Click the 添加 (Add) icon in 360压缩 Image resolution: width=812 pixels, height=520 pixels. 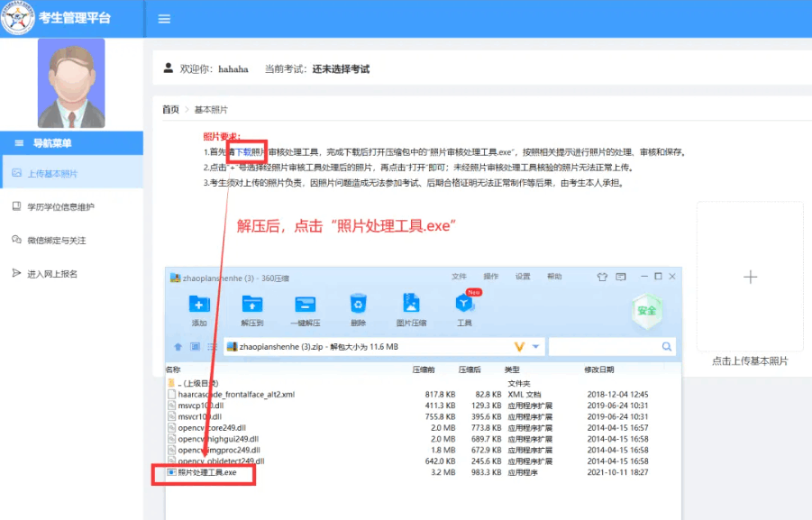199,305
